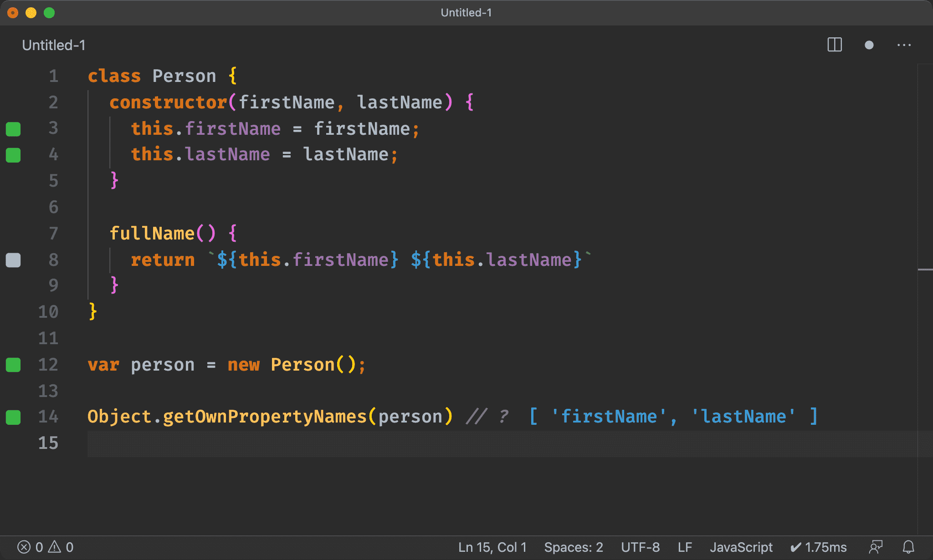Click green coverage marker on line 3
933x560 pixels.
point(13,129)
